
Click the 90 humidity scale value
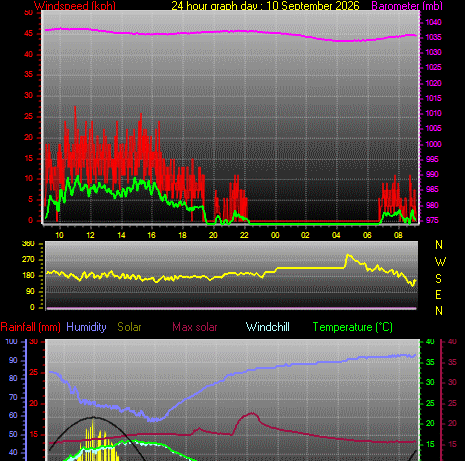point(13,360)
